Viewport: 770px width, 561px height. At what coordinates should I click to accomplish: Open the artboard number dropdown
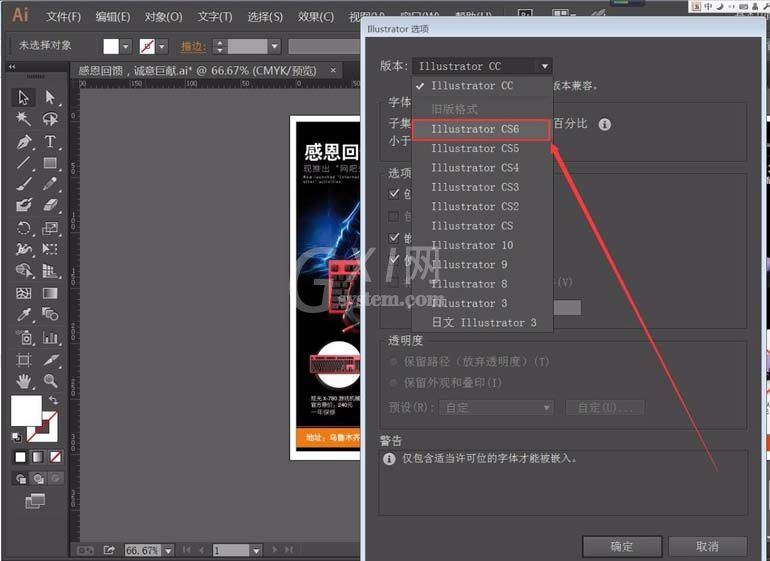256,551
